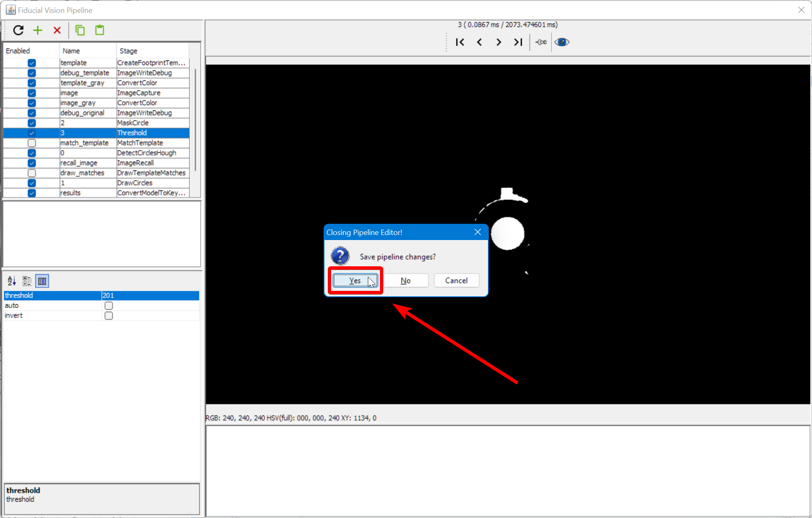Enable the match_template stage checkbox
This screenshot has width=812, height=518.
pyautogui.click(x=32, y=143)
